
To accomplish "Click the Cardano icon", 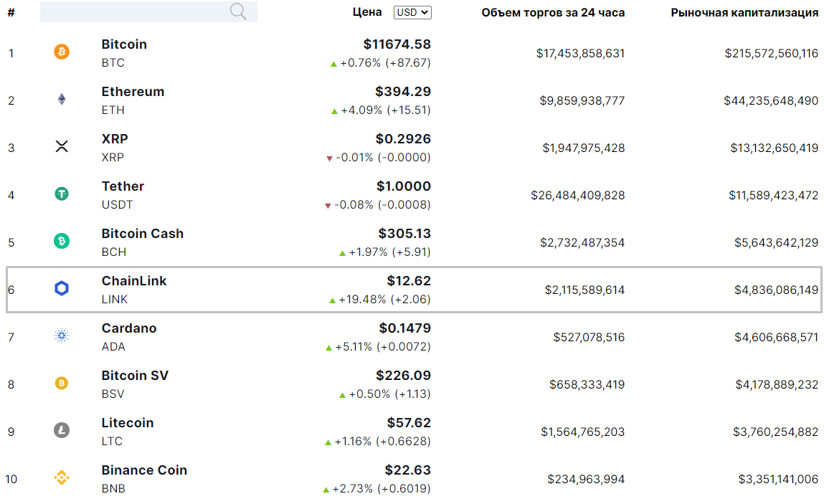I will point(62,336).
